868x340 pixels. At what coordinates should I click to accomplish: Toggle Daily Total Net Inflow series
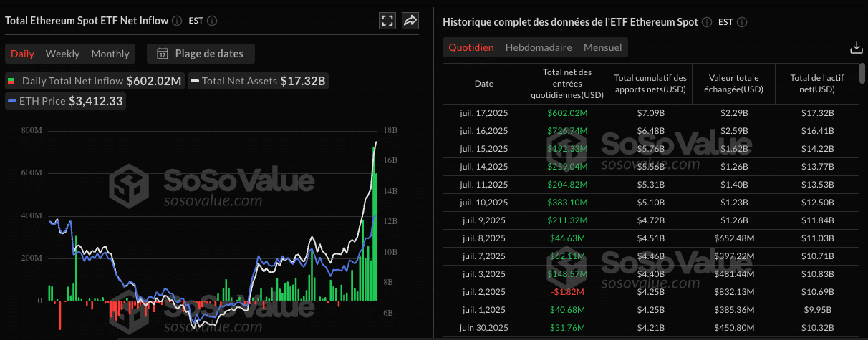click(95, 81)
